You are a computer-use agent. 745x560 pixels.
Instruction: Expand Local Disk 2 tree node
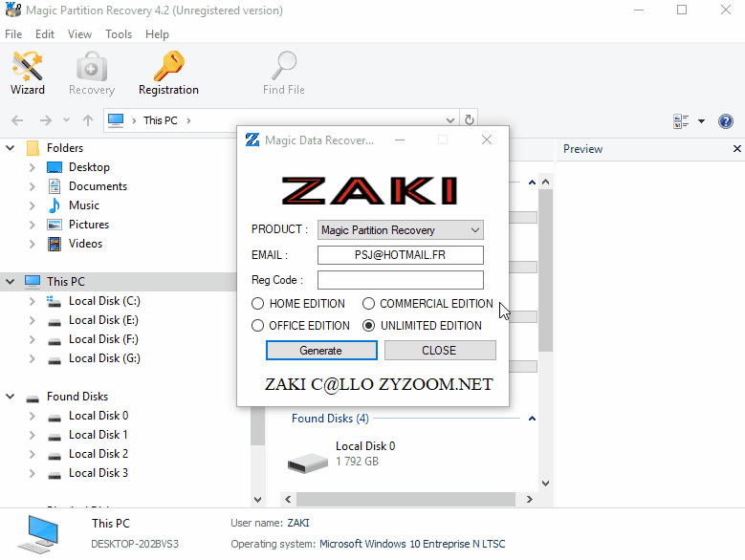(32, 454)
